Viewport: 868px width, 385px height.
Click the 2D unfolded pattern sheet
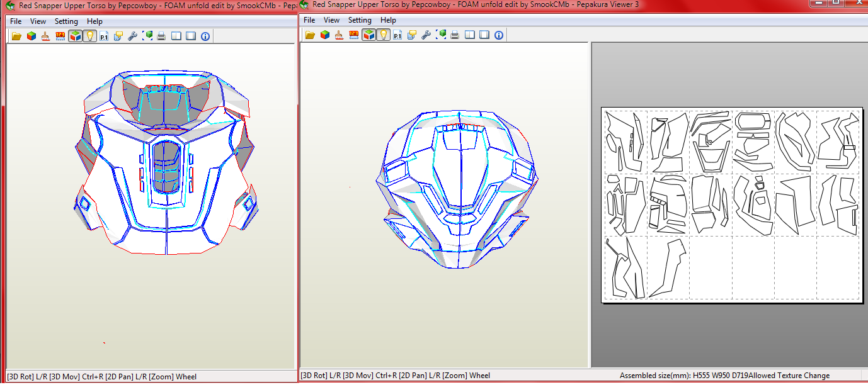(731, 204)
